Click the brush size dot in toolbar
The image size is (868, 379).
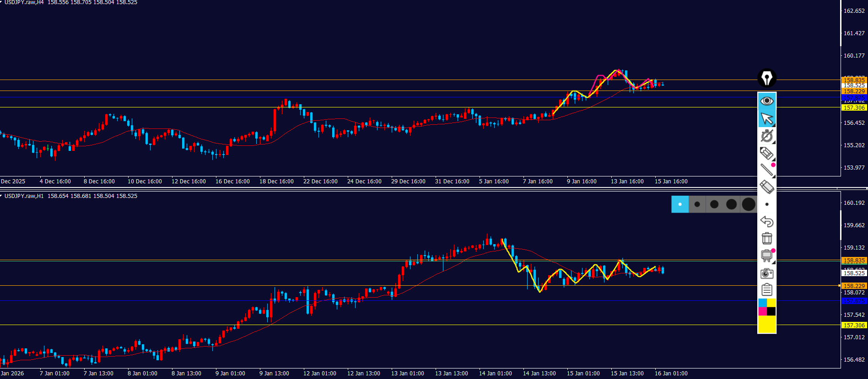[x=767, y=204]
